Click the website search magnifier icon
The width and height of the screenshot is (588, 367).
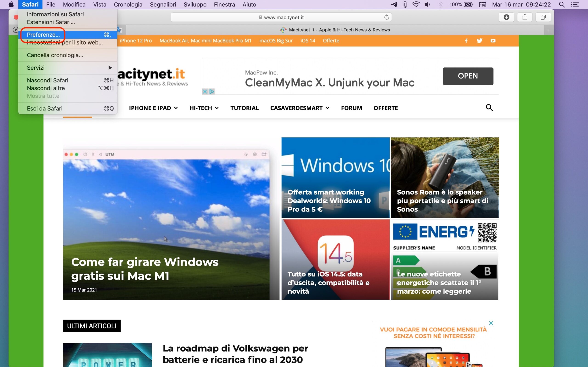[489, 108]
